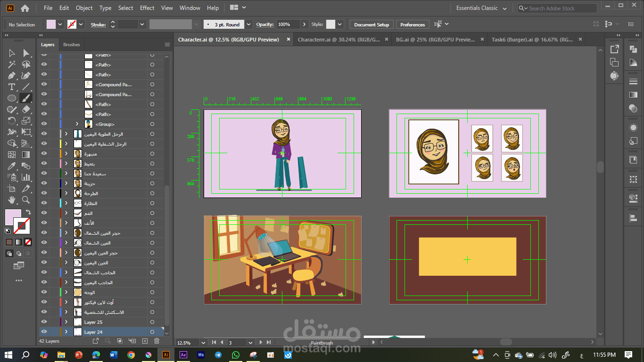Choose the Zoom tool in toolbar
Screen dimensions: 644x362
tap(26, 200)
